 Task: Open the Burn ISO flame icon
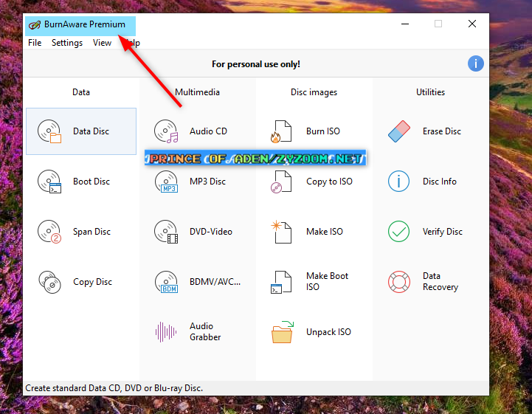pos(281,131)
